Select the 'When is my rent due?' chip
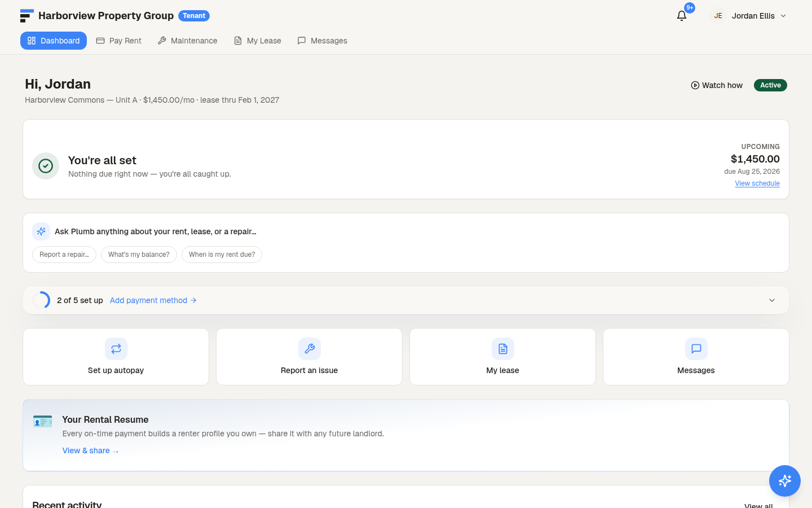The height and width of the screenshot is (508, 812). coord(222,255)
